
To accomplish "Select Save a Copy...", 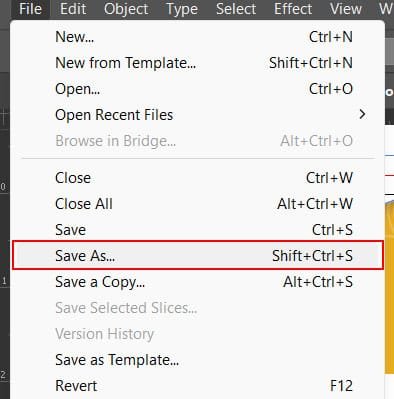I will tap(198, 282).
